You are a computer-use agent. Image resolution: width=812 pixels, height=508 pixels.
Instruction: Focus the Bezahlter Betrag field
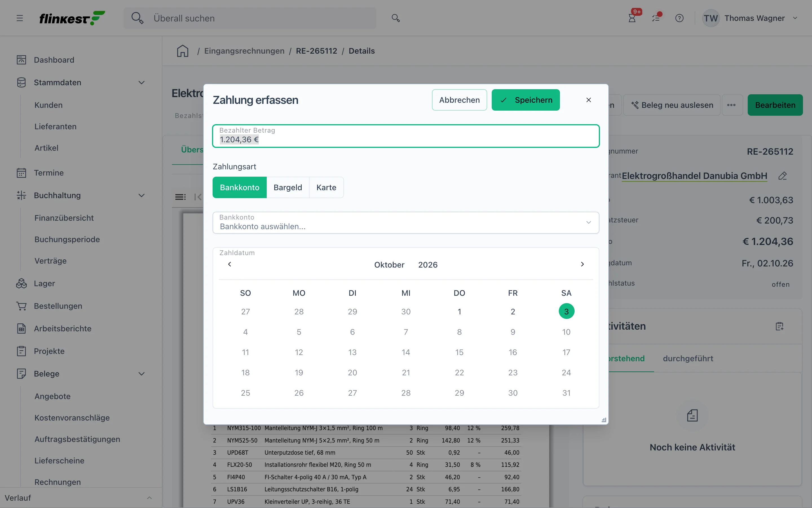click(x=406, y=136)
